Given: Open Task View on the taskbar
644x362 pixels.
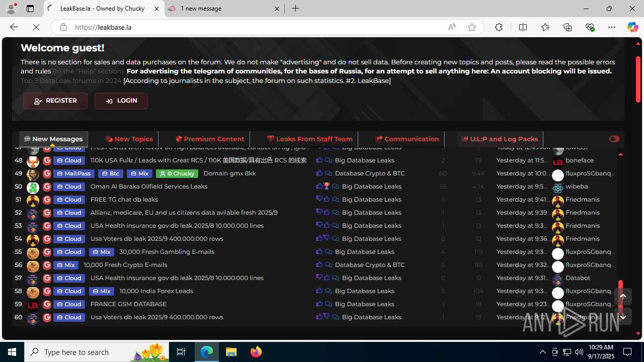Looking at the screenshot, I should pyautogui.click(x=181, y=352).
